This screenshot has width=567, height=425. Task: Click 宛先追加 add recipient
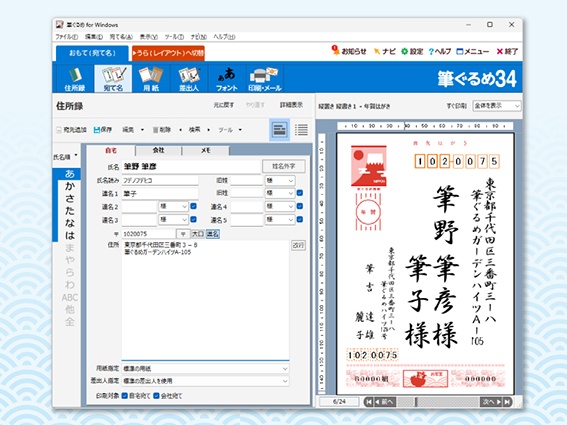click(72, 129)
